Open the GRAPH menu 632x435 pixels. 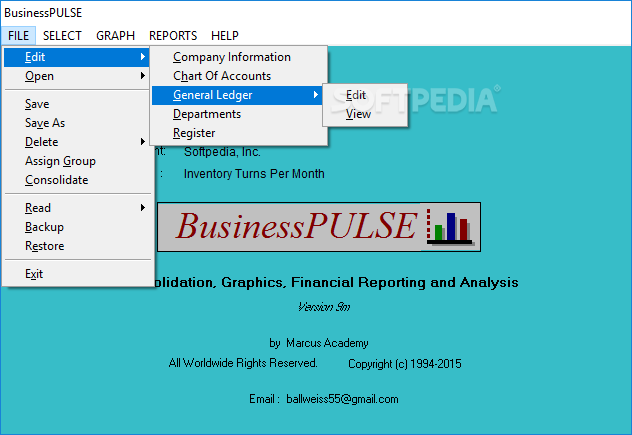[115, 36]
